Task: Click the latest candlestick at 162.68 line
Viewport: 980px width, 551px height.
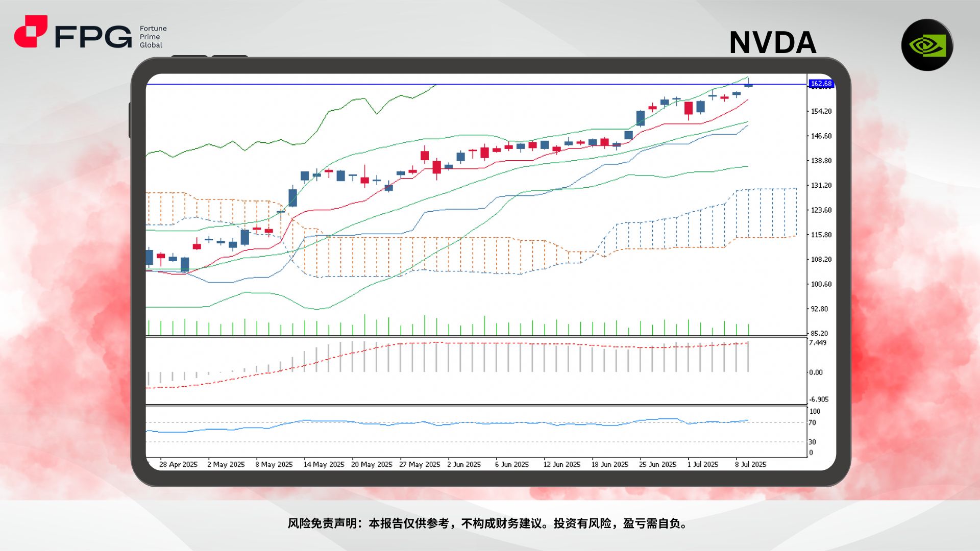Action: [748, 83]
